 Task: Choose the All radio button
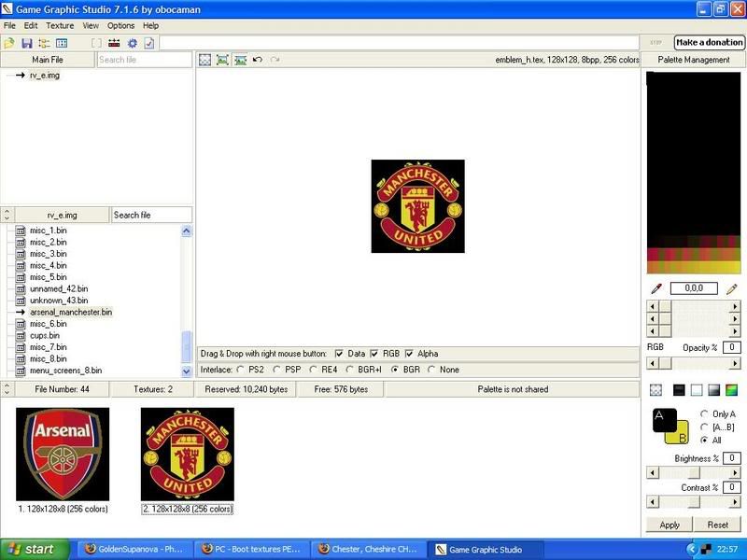pos(705,441)
